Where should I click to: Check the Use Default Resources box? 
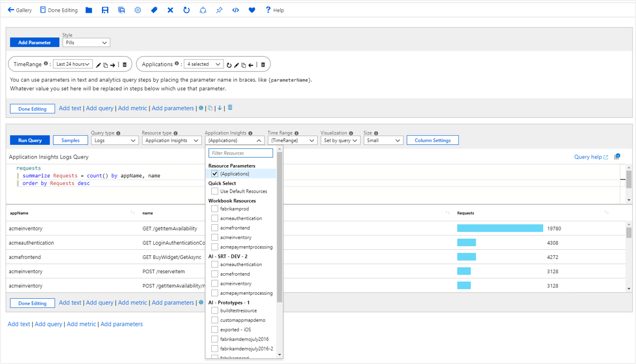(215, 191)
